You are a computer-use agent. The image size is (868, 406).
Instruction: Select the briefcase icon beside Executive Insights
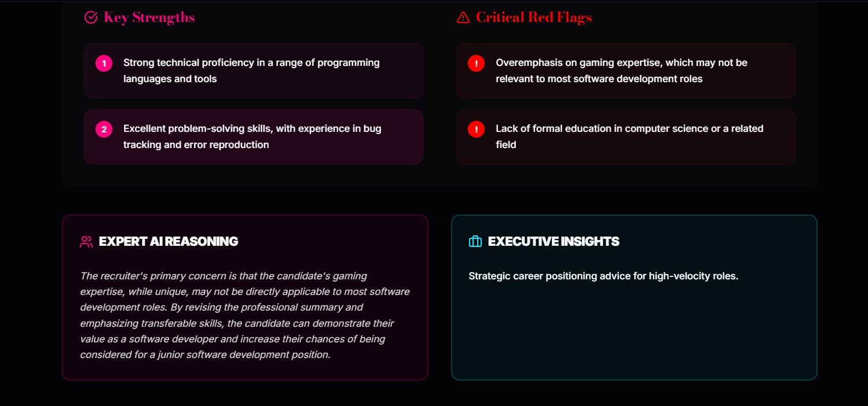coord(475,242)
